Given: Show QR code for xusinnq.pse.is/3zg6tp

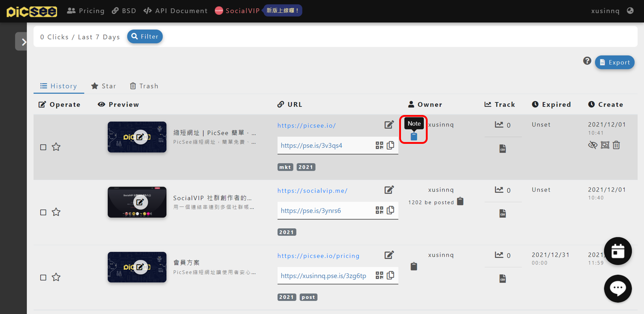Looking at the screenshot, I should 379,275.
